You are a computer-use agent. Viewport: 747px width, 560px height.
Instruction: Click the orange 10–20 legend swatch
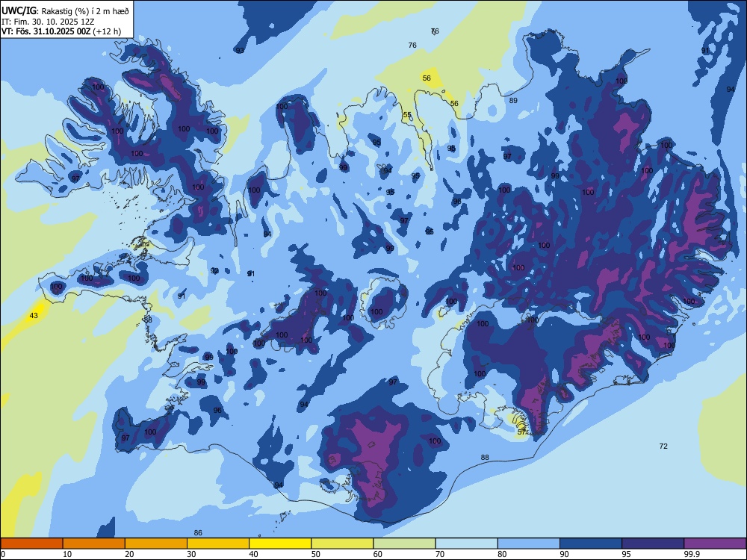click(x=94, y=544)
